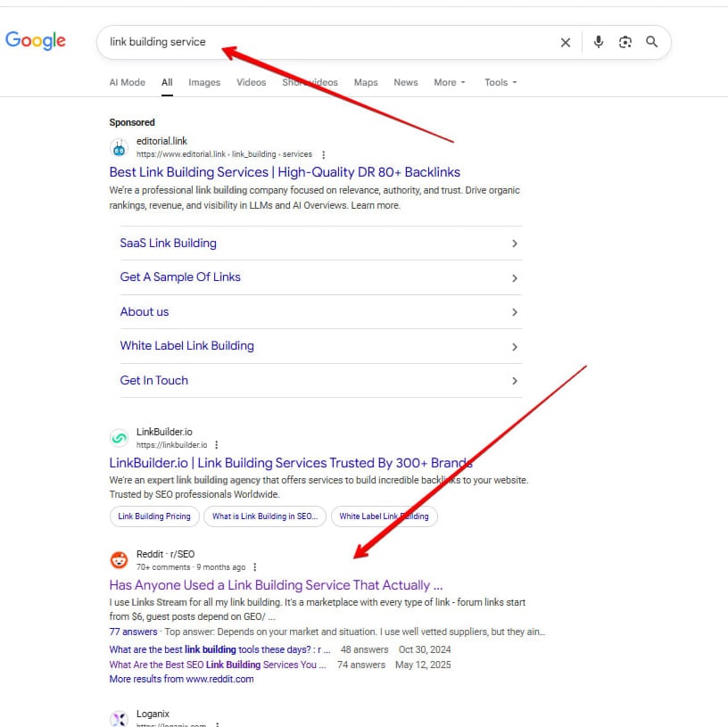Expand the SaaS Link Building sitelink chevron
This screenshot has width=728, height=727.
515,243
